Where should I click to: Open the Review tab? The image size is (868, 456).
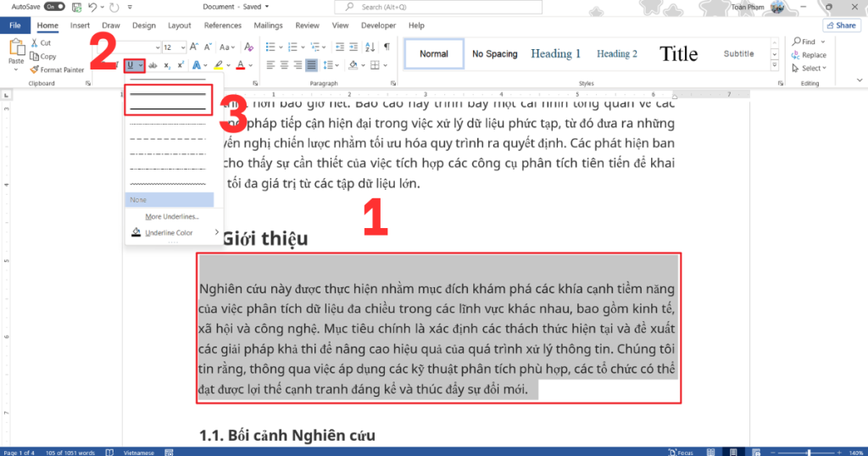click(x=307, y=25)
